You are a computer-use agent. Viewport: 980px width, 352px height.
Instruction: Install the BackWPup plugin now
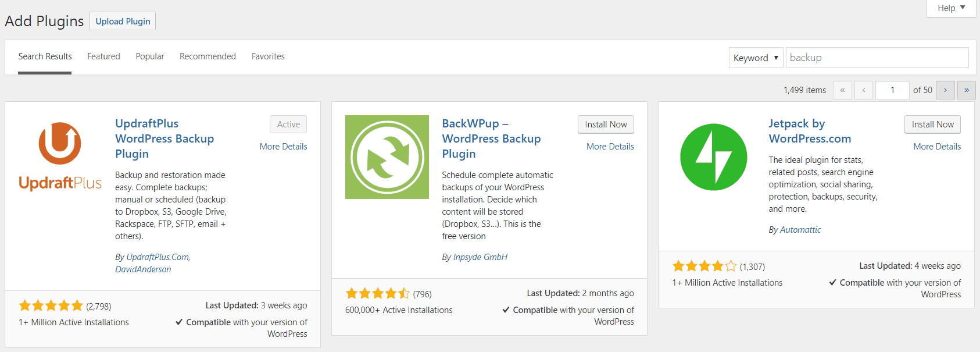coord(606,125)
